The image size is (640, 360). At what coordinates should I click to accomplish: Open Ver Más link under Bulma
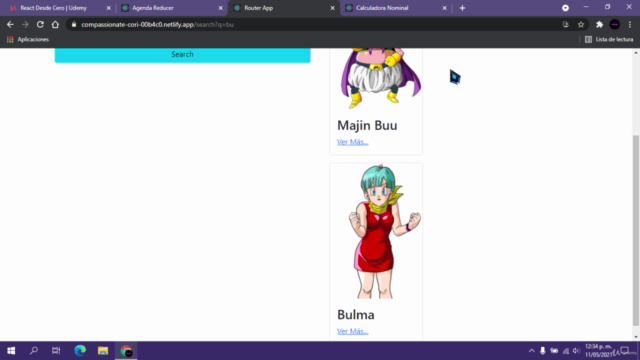coord(352,331)
